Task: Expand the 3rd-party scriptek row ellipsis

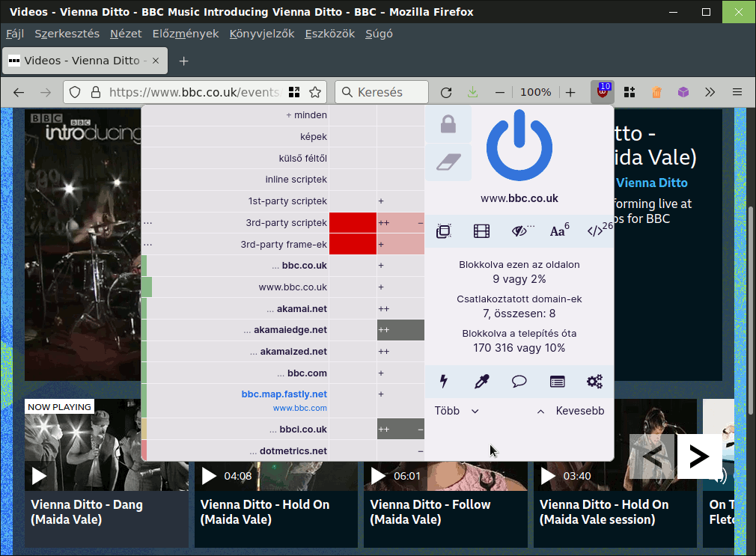Action: click(x=148, y=222)
